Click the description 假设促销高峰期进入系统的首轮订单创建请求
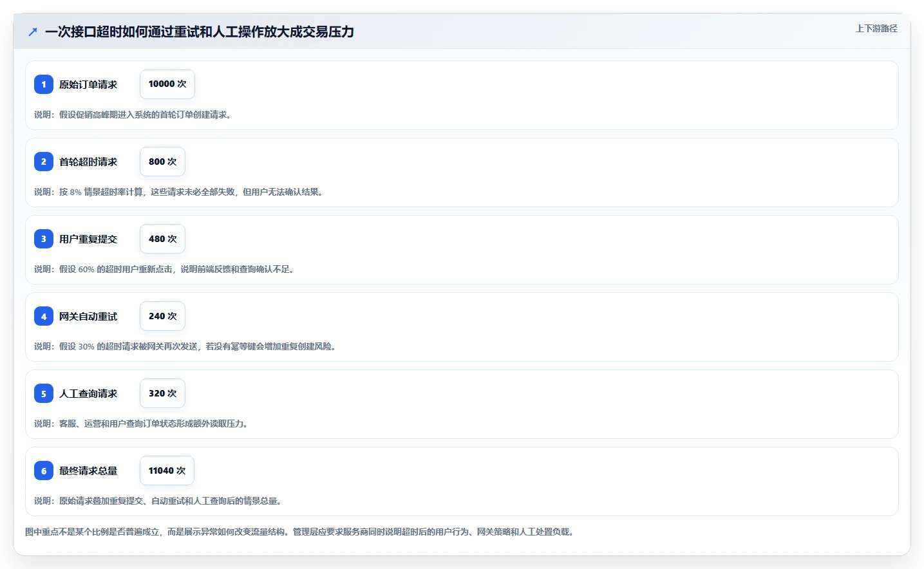Screen dimensions: 924x569 [x=133, y=115]
